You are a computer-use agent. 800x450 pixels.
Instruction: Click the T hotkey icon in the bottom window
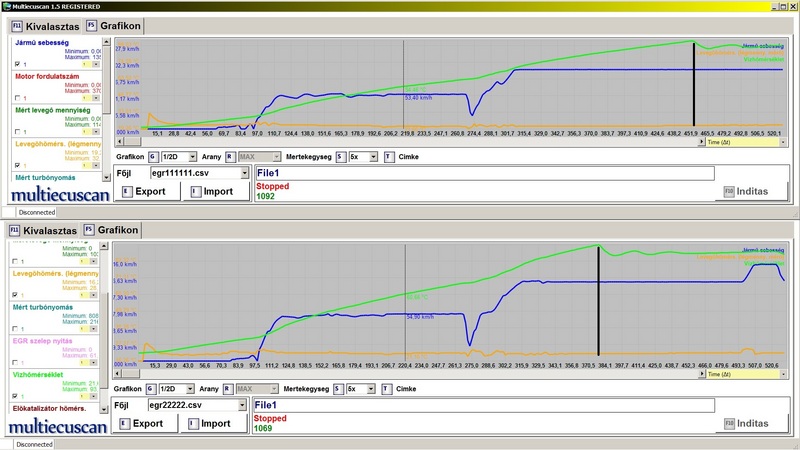pos(388,389)
